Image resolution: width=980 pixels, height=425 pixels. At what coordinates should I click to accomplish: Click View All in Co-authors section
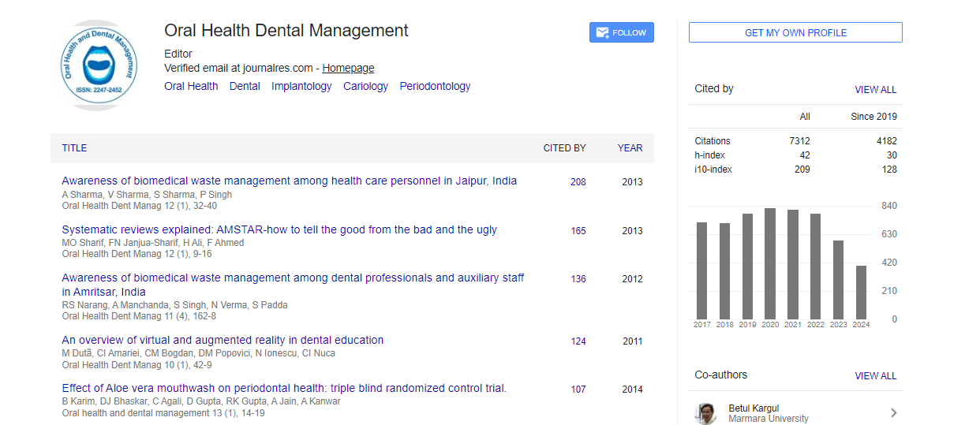coord(875,376)
